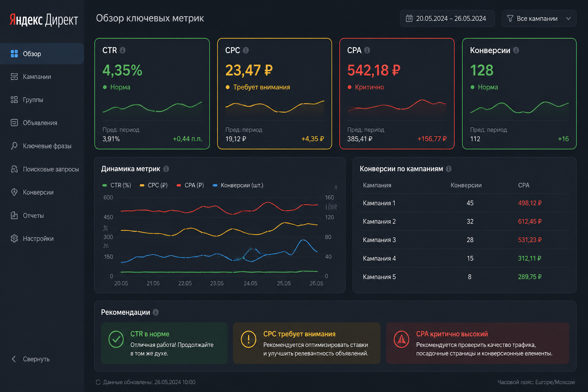Image resolution: width=588 pixels, height=392 pixels.
Task: Click the refresh icon by Данные обновлены
Action: [x=98, y=382]
